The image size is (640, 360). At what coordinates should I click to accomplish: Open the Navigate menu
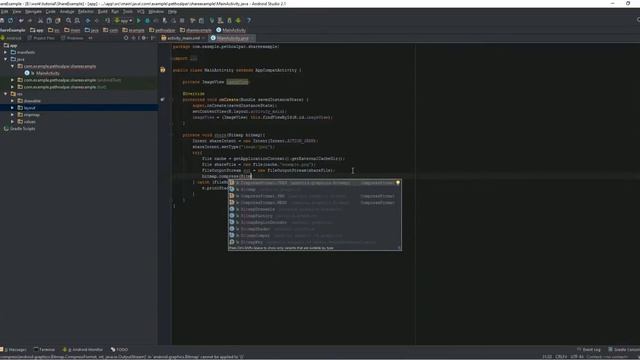click(33, 12)
